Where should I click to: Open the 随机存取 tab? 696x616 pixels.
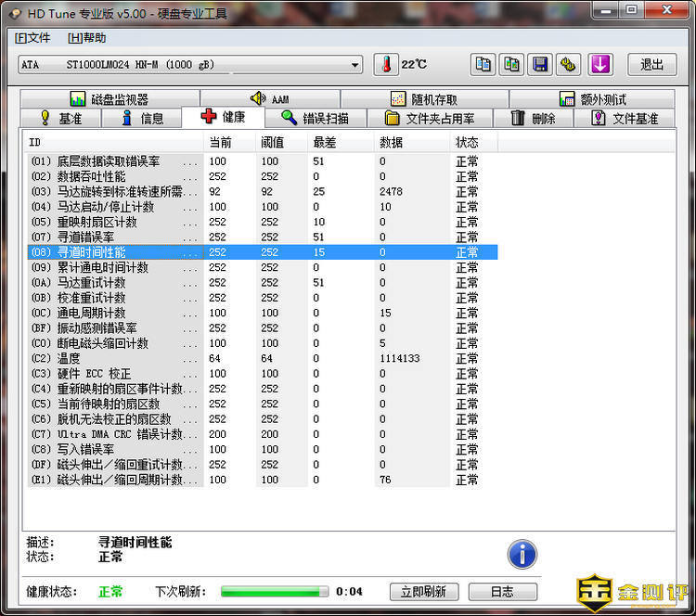click(x=423, y=99)
